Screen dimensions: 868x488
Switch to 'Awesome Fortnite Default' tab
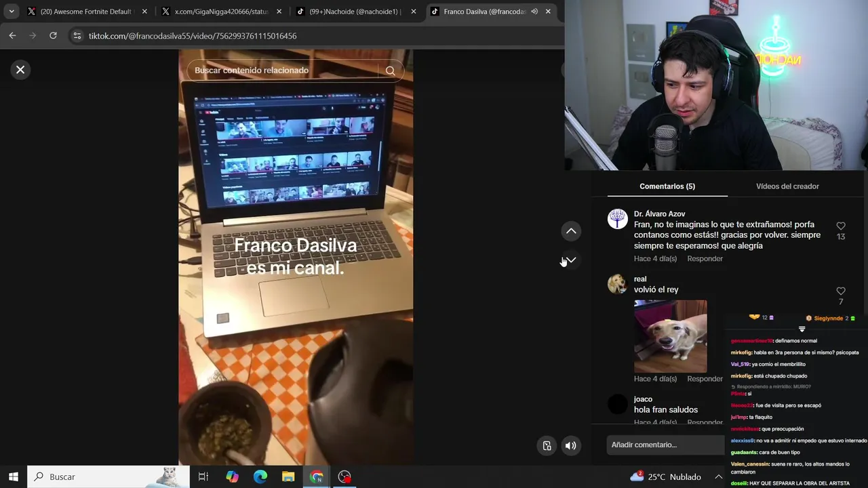click(87, 12)
